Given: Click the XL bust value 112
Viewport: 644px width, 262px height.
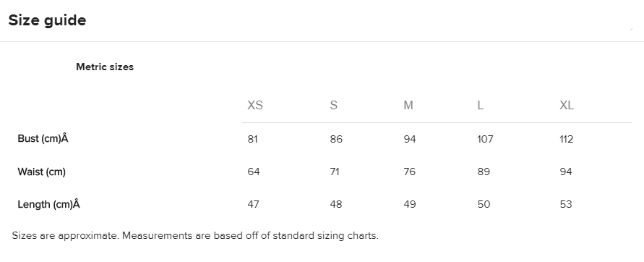Looking at the screenshot, I should click(567, 140).
